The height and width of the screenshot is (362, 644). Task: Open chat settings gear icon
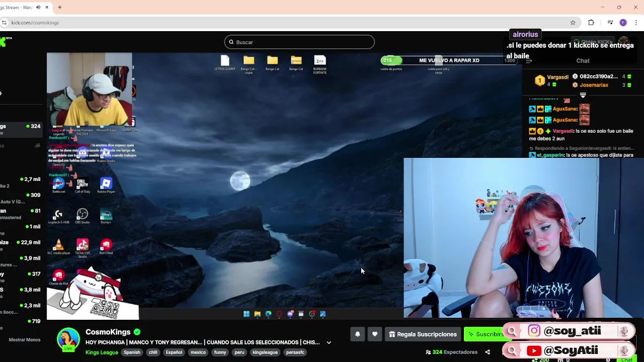[x=608, y=360]
